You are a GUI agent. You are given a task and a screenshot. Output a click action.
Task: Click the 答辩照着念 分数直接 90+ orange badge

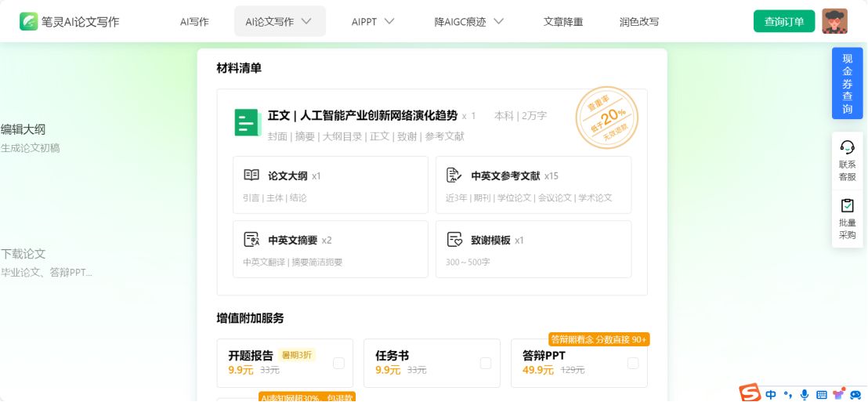[x=599, y=339]
